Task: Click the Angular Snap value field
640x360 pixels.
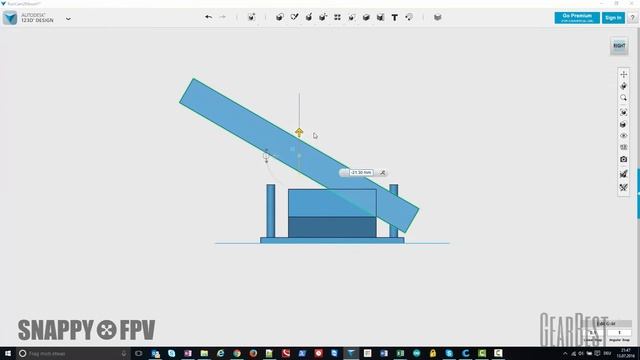Action: coord(619,333)
